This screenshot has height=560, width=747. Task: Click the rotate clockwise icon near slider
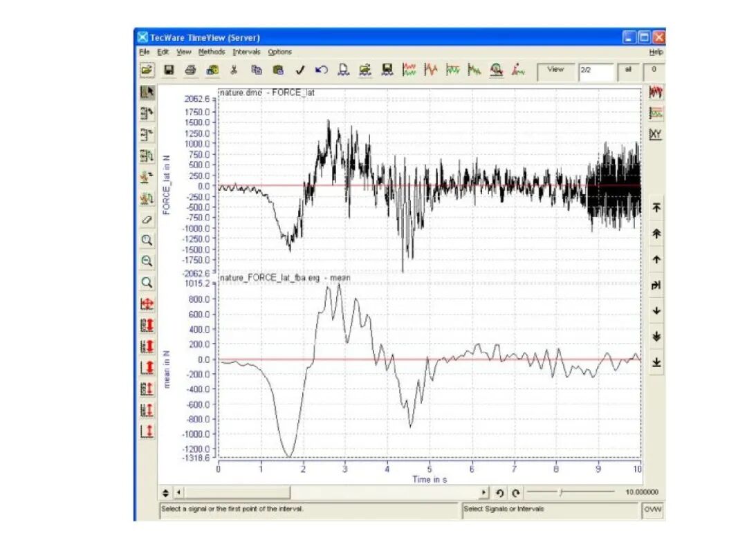pyautogui.click(x=515, y=493)
